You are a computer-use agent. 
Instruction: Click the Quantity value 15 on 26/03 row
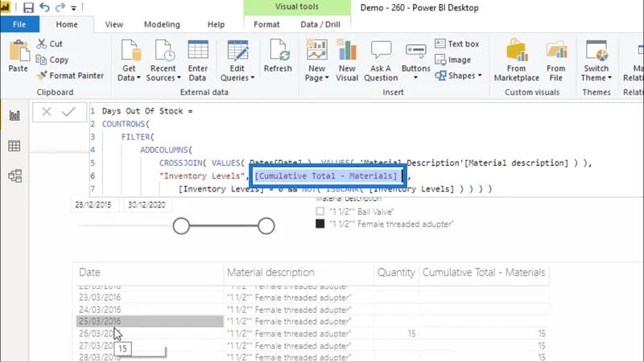pyautogui.click(x=411, y=334)
